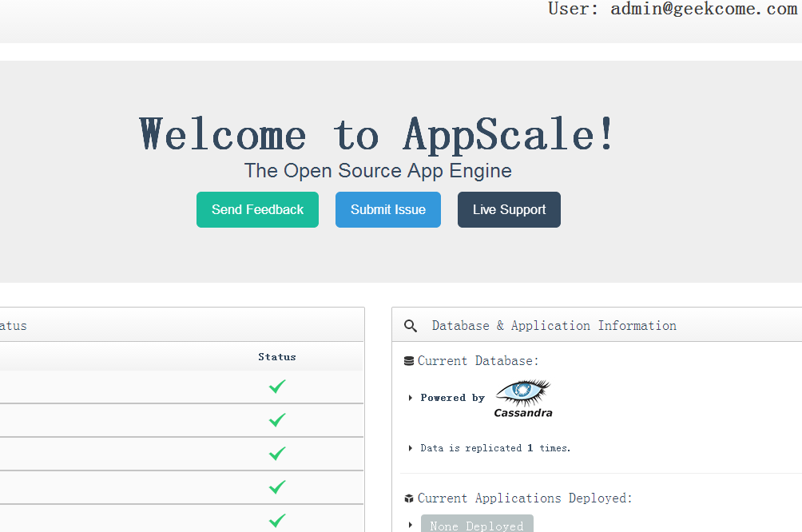The height and width of the screenshot is (532, 802).
Task: Click the Cassandra name under logo
Action: point(522,413)
